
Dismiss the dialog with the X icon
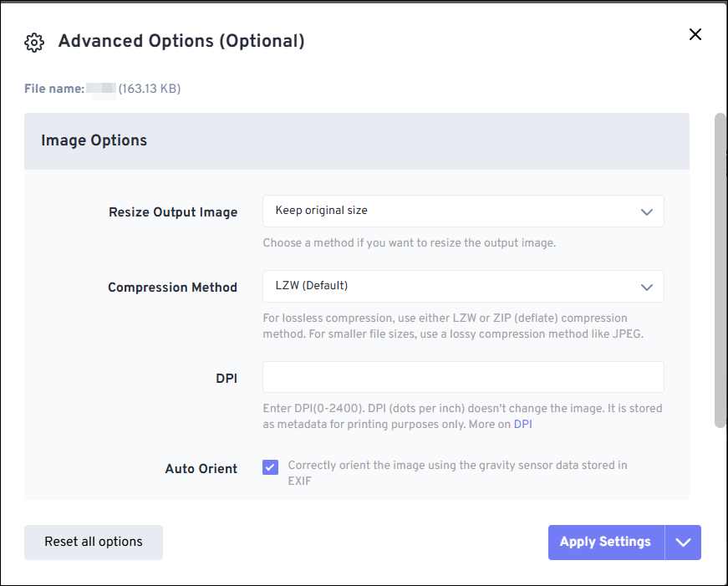point(695,34)
